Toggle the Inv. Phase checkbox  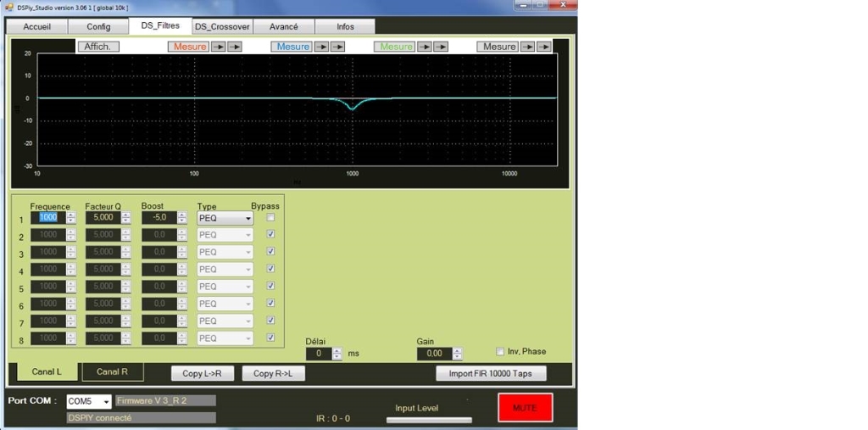(x=500, y=351)
